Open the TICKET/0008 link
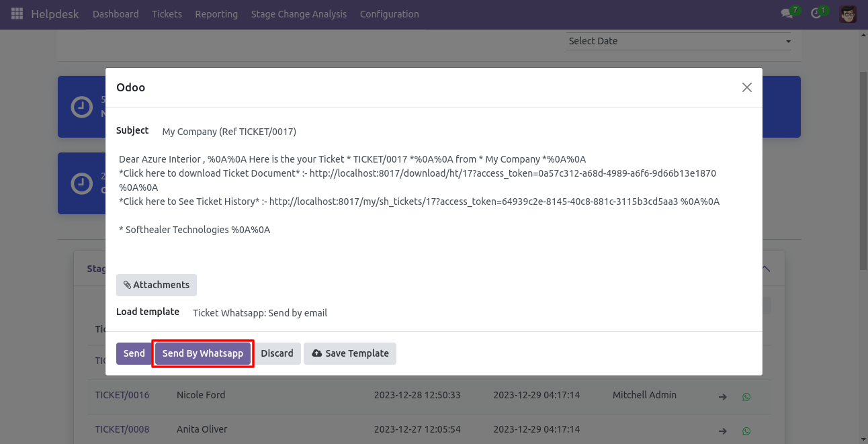Viewport: 868px width, 444px height. [x=122, y=429]
